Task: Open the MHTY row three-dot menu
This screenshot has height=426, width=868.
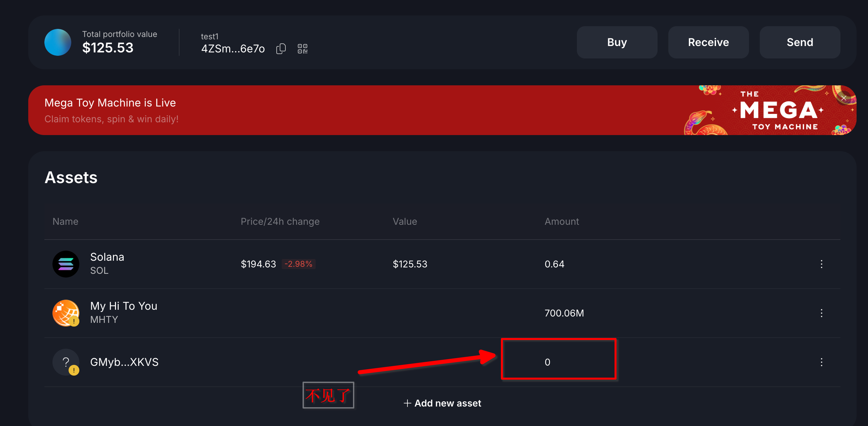Action: click(x=821, y=313)
